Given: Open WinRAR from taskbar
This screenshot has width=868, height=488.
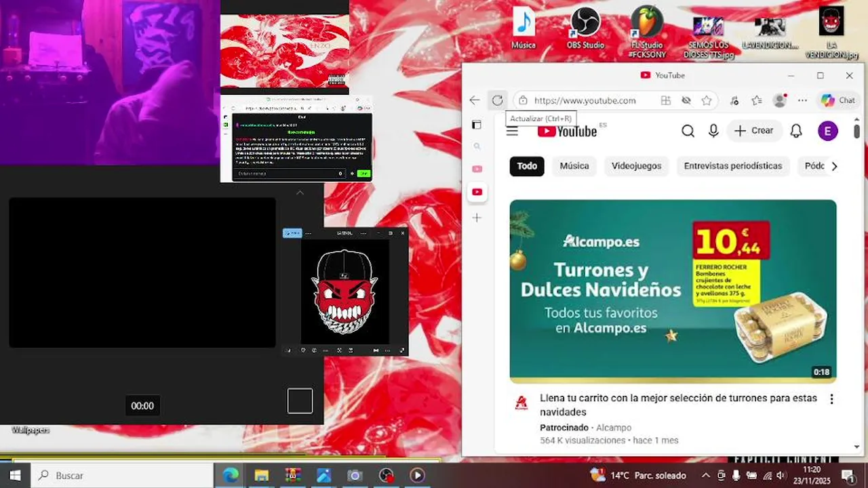Looking at the screenshot, I should tap(293, 476).
